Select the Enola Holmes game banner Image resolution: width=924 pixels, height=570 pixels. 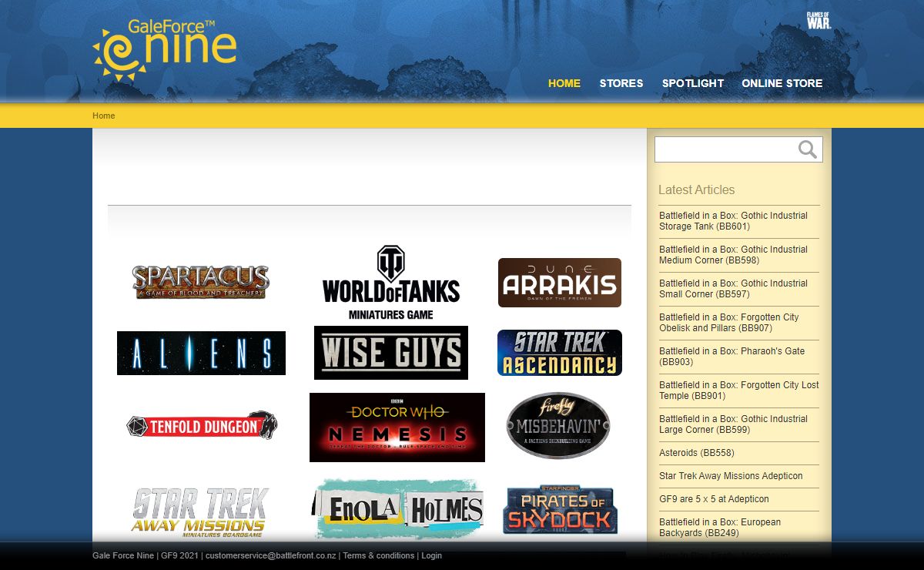[x=397, y=509]
